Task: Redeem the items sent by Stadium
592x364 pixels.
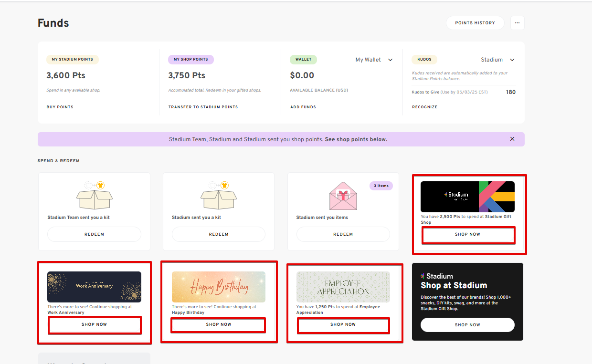Action: [343, 234]
